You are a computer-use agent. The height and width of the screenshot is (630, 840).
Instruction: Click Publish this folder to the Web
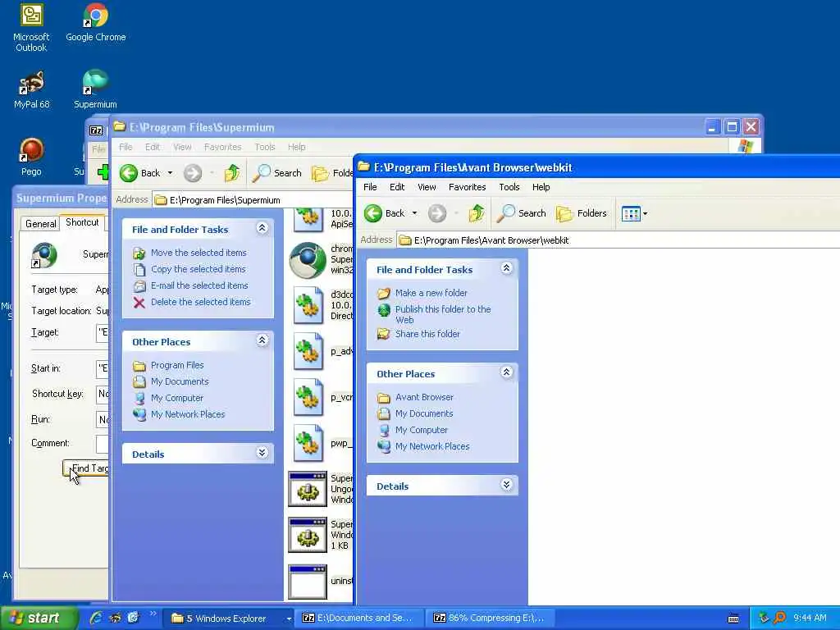click(x=442, y=314)
